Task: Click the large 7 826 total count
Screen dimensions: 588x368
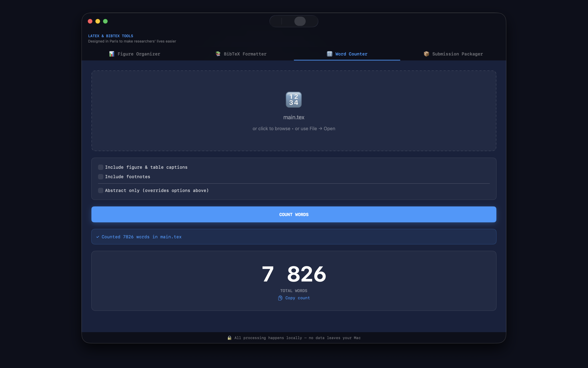Action: (x=294, y=274)
